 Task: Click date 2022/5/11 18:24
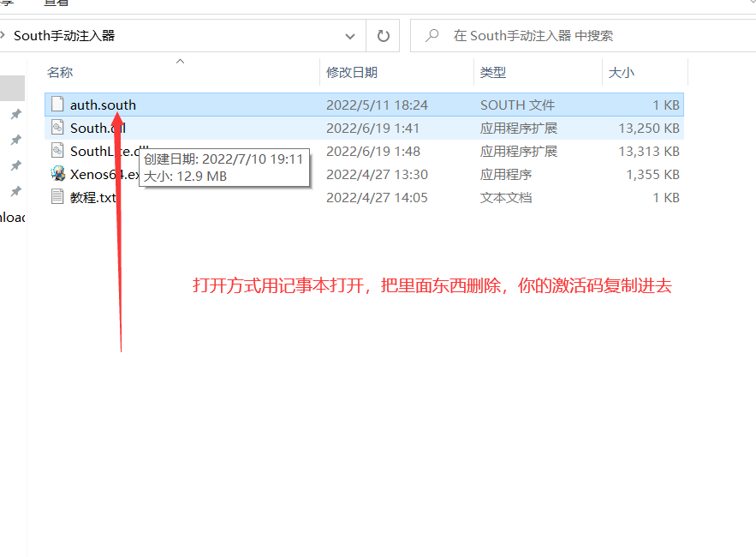tap(377, 105)
